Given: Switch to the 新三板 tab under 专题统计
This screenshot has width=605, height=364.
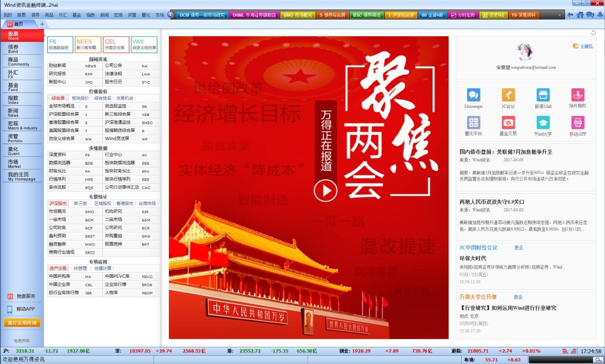Looking at the screenshot, I should [x=80, y=203].
